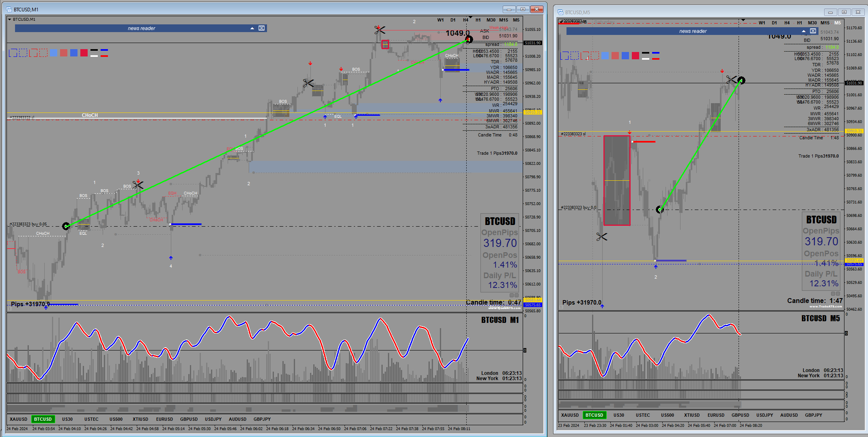Select BTCUSD symbol button in M1 window
The width and height of the screenshot is (868, 437).
43,419
